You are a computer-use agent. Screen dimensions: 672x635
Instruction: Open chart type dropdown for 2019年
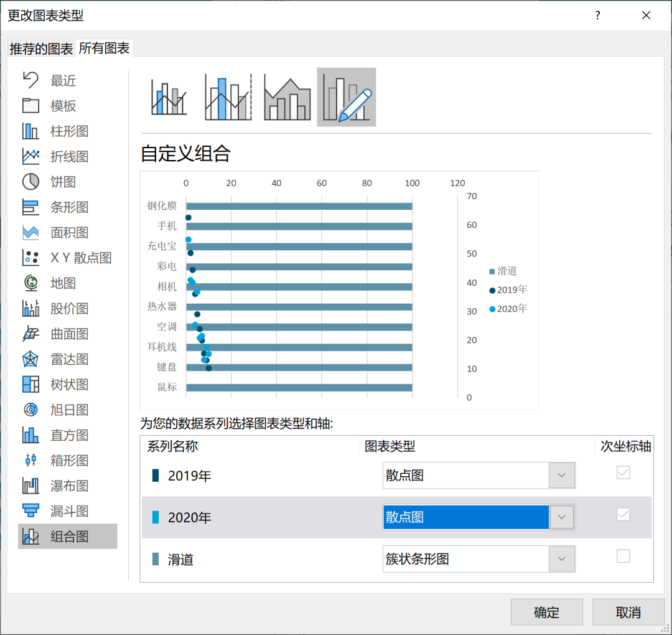tap(561, 476)
